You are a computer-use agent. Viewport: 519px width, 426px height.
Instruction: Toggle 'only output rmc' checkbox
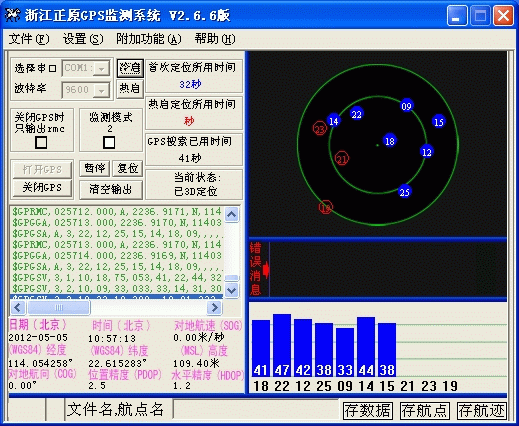coord(41,142)
